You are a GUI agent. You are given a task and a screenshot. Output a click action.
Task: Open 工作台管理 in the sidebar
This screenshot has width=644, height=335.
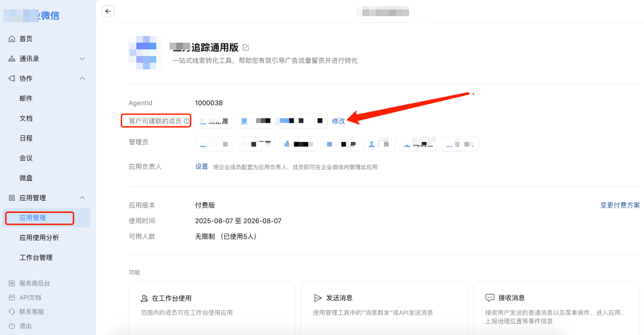tap(38, 257)
